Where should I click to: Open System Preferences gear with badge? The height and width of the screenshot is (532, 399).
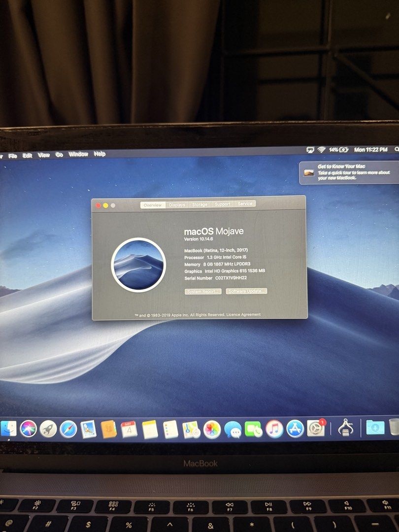click(316, 428)
